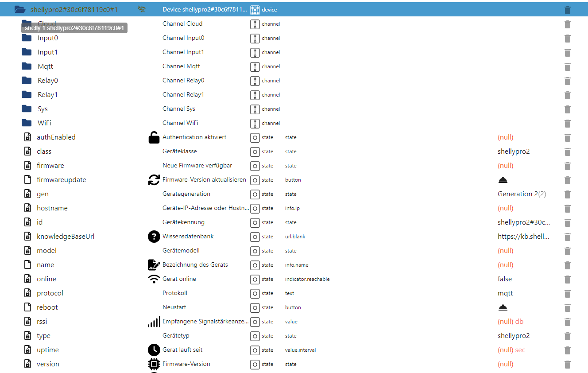This screenshot has width=588, height=373.
Task: Select the protocol state row
Action: (294, 293)
